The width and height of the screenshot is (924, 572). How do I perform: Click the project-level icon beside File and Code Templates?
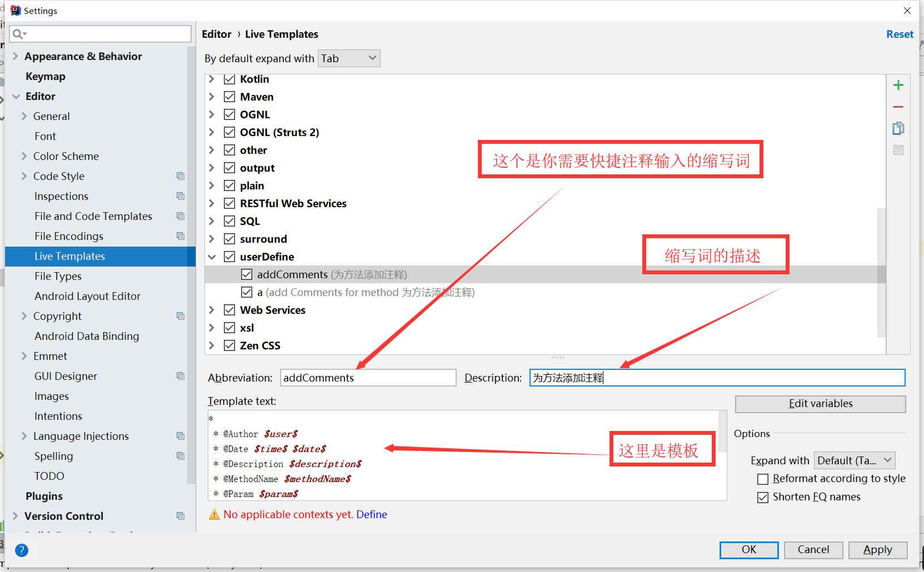[x=181, y=216]
